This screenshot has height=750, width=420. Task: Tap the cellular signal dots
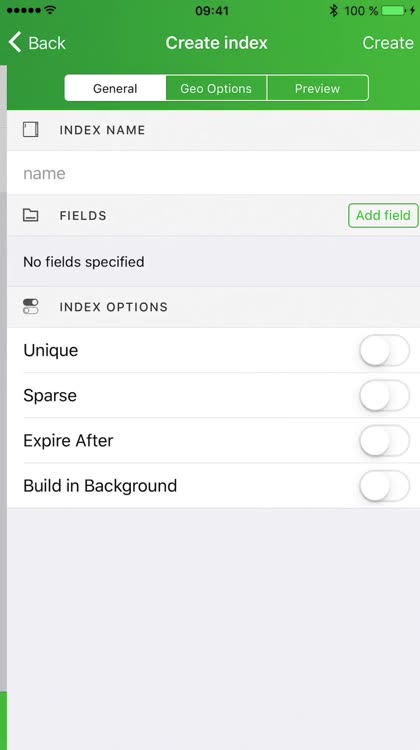tap(23, 11)
